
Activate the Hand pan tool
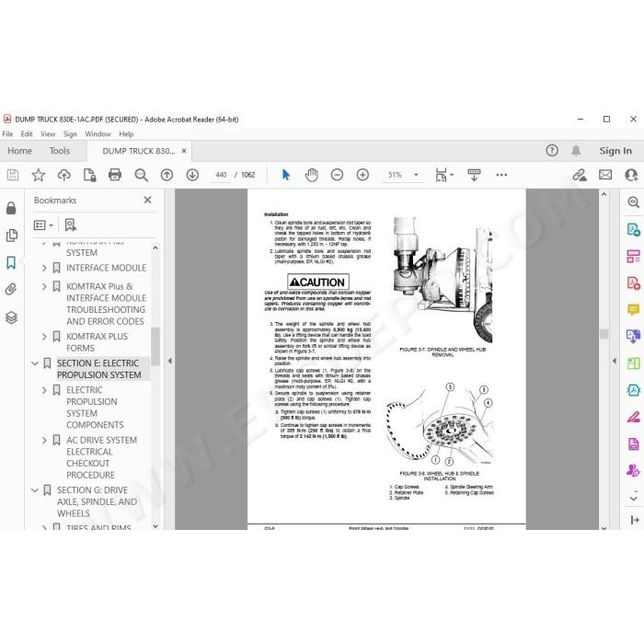click(311, 175)
